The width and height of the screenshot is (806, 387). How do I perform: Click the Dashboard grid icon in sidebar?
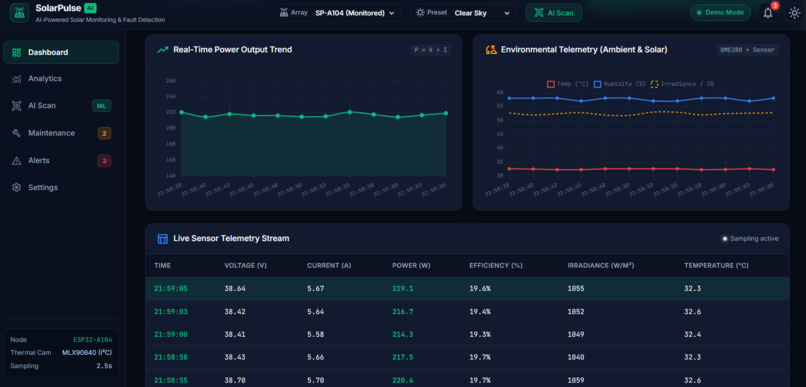[16, 52]
